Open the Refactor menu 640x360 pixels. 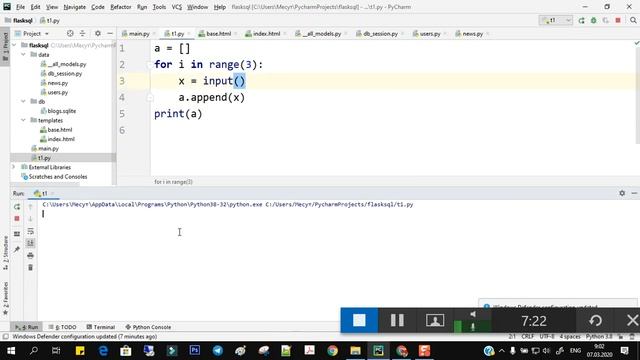pos(121,7)
